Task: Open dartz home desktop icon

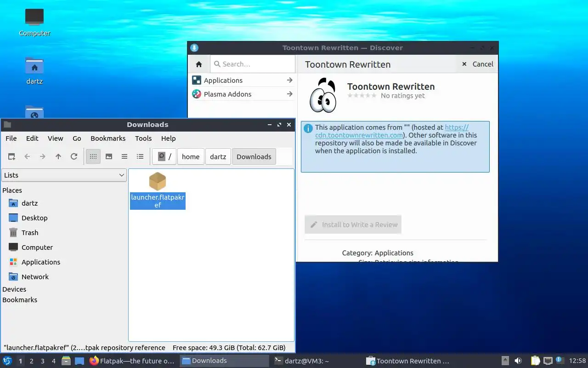Action: point(34,70)
